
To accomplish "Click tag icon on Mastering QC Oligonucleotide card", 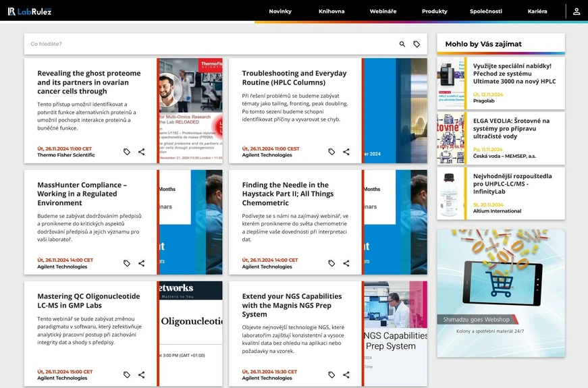I will click(x=127, y=375).
